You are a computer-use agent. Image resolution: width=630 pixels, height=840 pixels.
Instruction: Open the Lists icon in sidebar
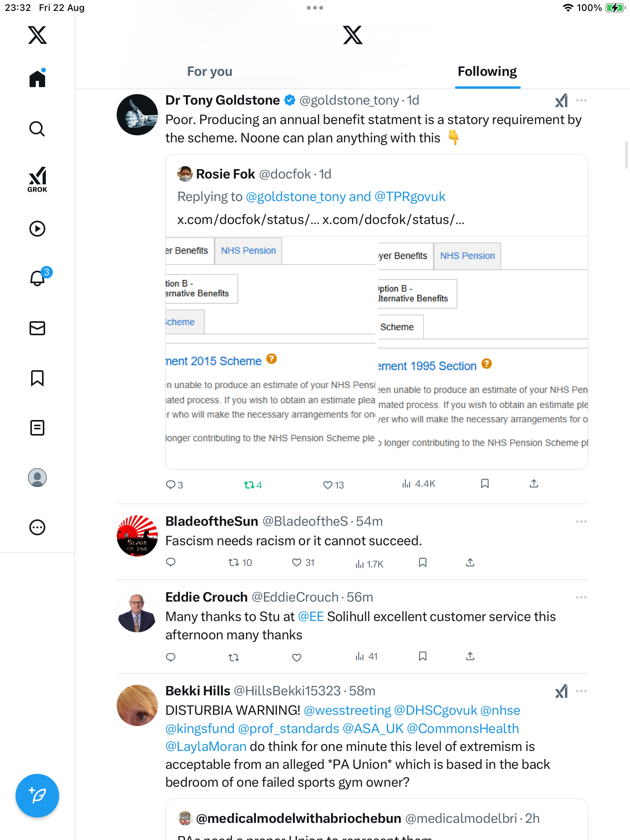[x=37, y=428]
